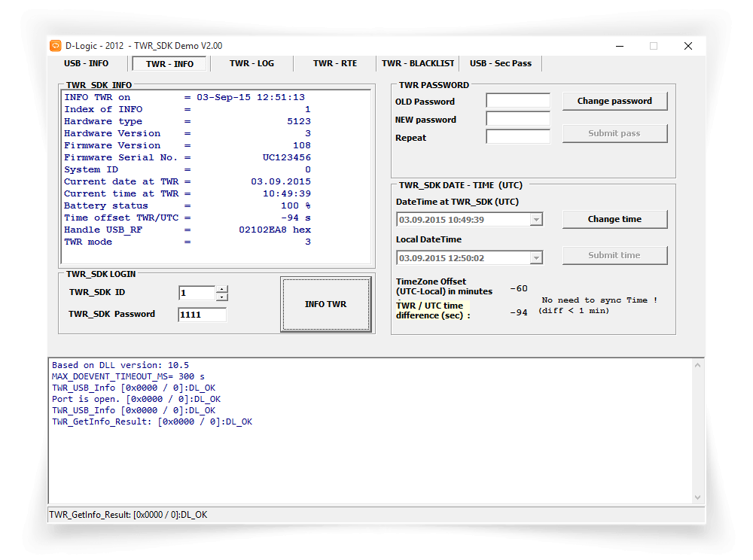Click the TWR / UTC time difference value -94
The height and width of the screenshot is (560, 753).
click(x=519, y=312)
